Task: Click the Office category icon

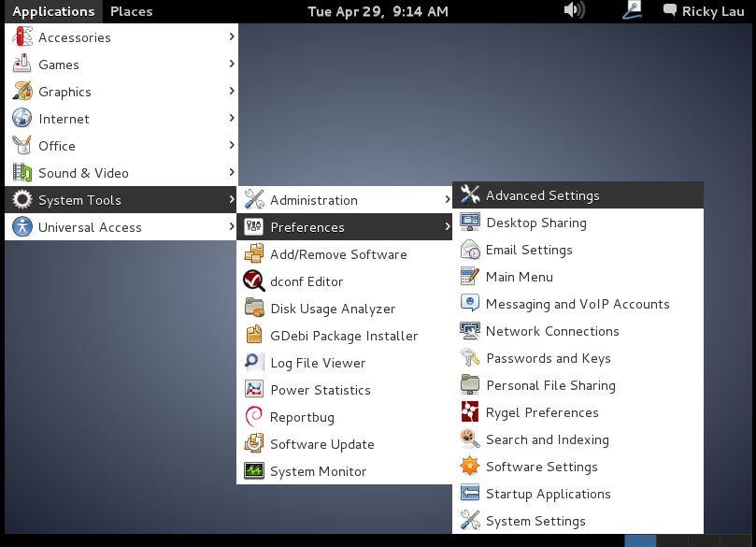Action: (x=22, y=145)
